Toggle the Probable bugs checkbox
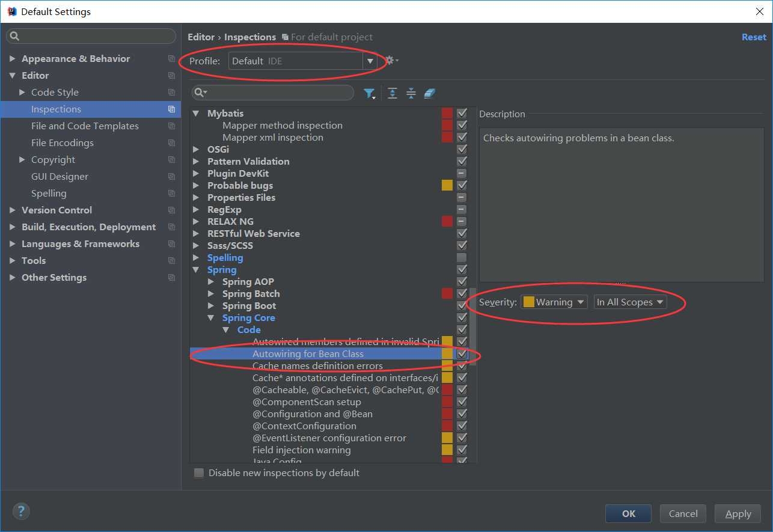 462,185
